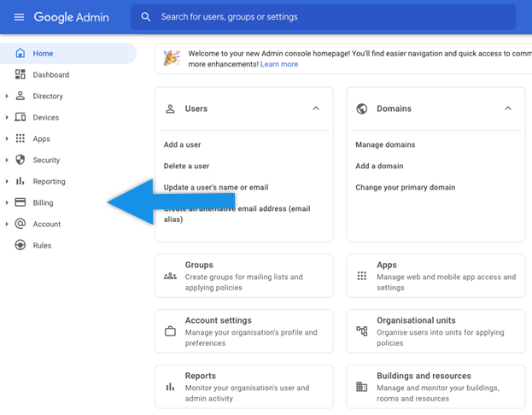Click Reporting label in the sidebar
Screen dimensions: 532x415
pos(49,182)
